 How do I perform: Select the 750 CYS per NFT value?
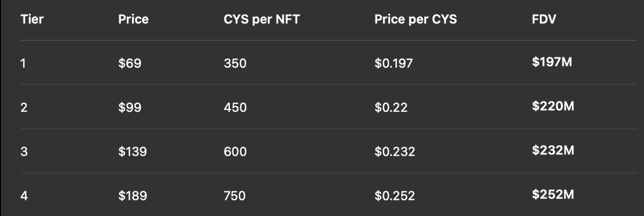[235, 196]
